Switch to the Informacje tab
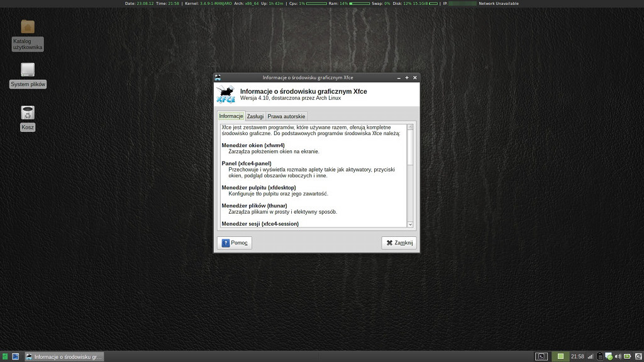644x362 pixels. [231, 116]
